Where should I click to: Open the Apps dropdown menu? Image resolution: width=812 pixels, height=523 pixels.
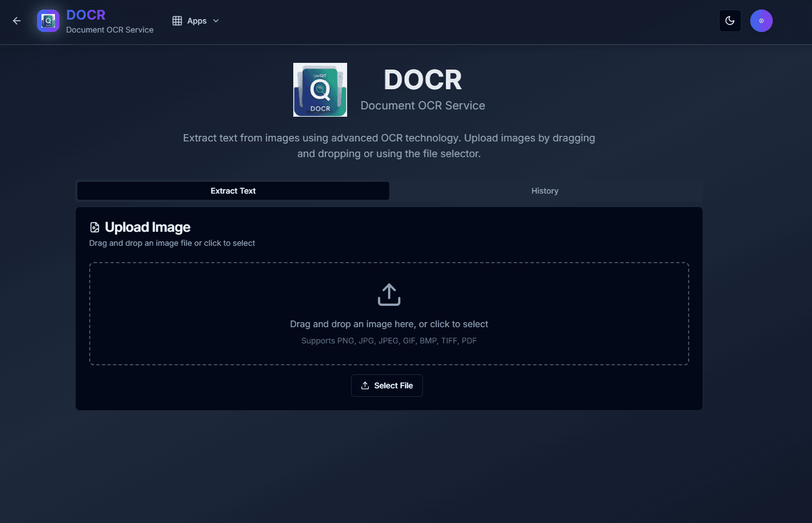[x=196, y=21]
